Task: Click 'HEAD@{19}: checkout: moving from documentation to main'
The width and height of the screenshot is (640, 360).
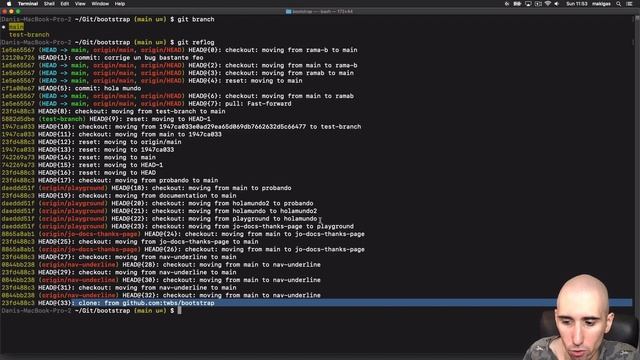Action: point(137,196)
